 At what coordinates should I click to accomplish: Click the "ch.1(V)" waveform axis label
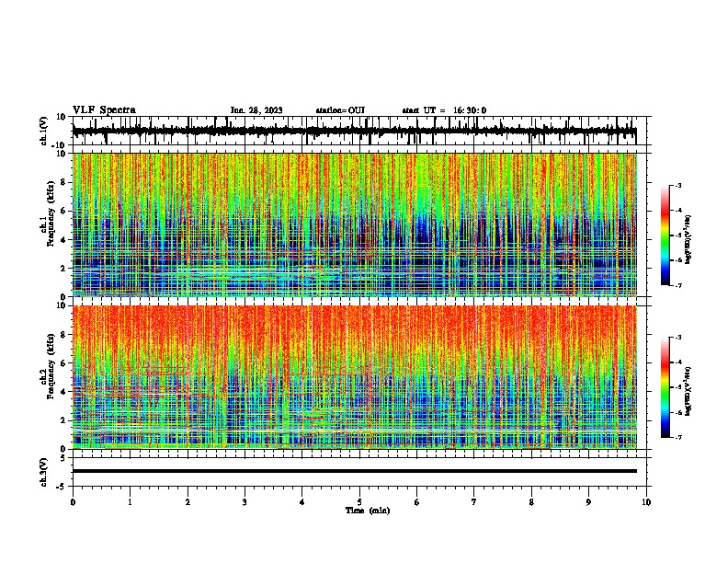(x=44, y=131)
